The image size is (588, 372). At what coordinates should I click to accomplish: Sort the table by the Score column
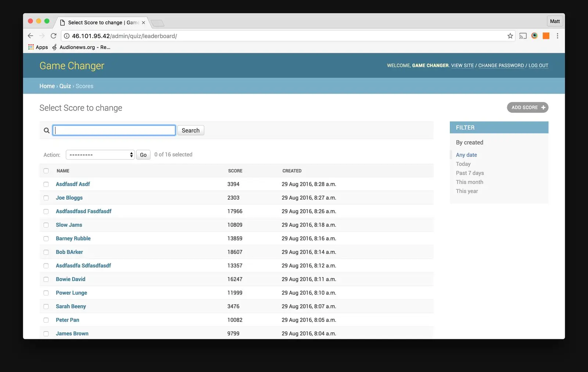(235, 171)
